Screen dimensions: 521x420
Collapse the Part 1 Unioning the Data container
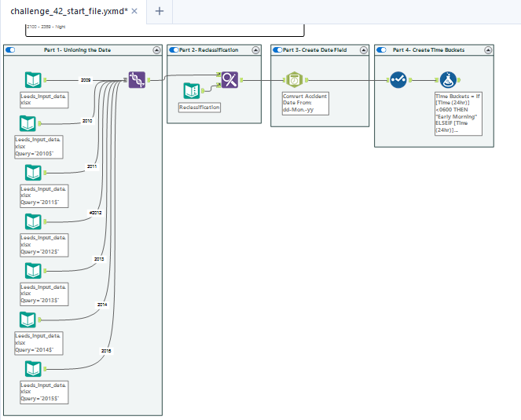click(x=157, y=50)
